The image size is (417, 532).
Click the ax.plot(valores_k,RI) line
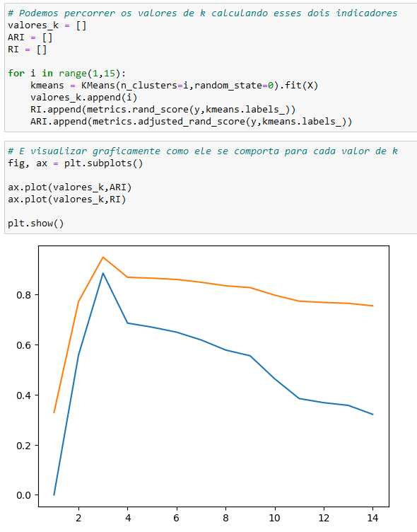click(x=66, y=199)
